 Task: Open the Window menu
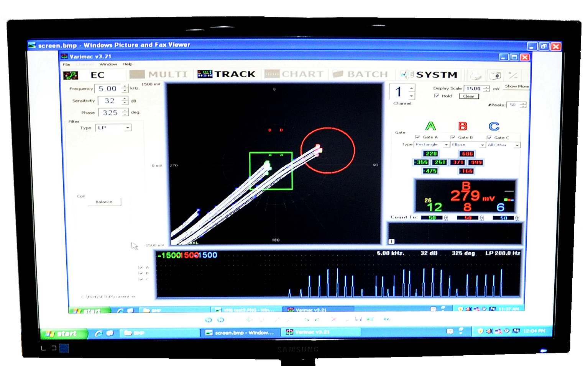pyautogui.click(x=108, y=64)
